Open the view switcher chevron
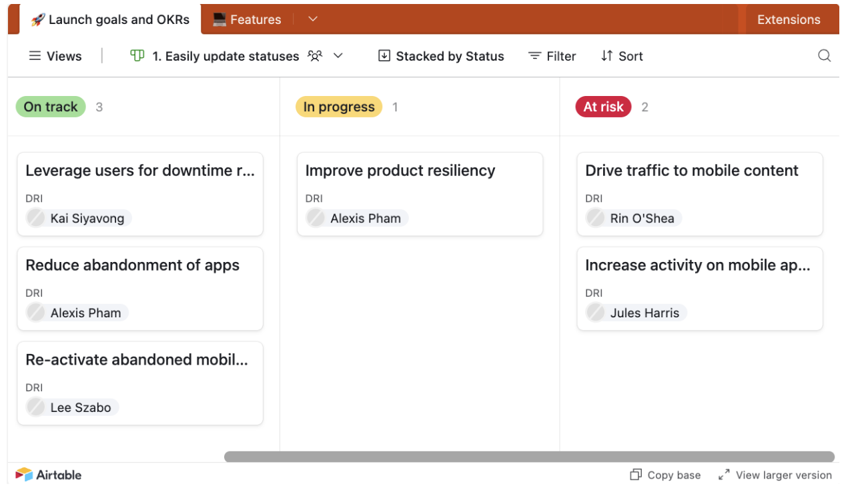 (x=338, y=56)
